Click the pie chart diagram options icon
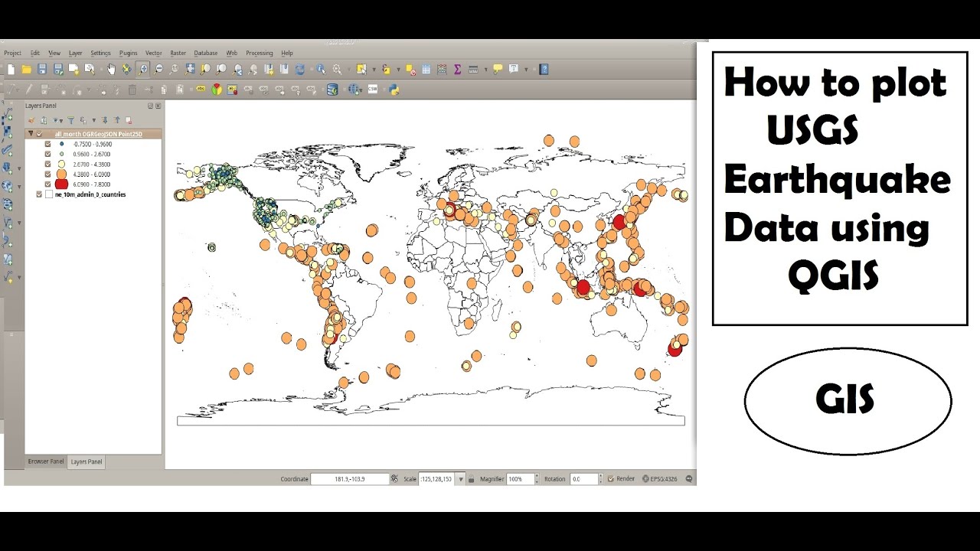The image size is (980, 551). pyautogui.click(x=217, y=89)
